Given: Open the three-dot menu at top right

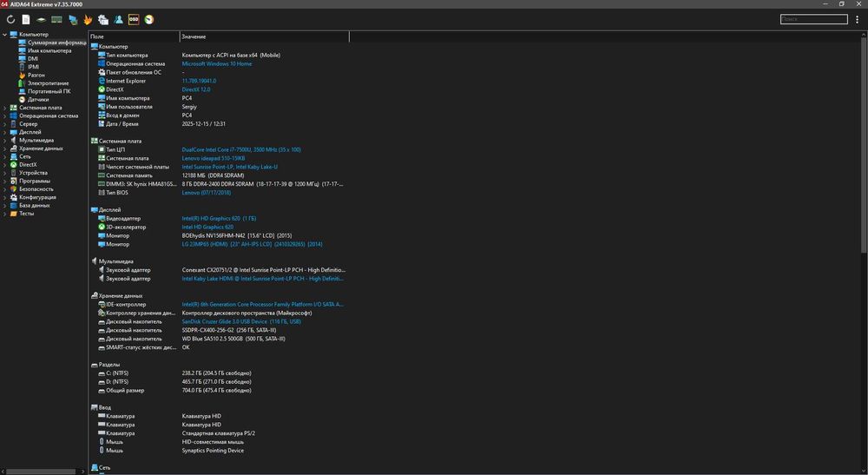Looking at the screenshot, I should 858,19.
